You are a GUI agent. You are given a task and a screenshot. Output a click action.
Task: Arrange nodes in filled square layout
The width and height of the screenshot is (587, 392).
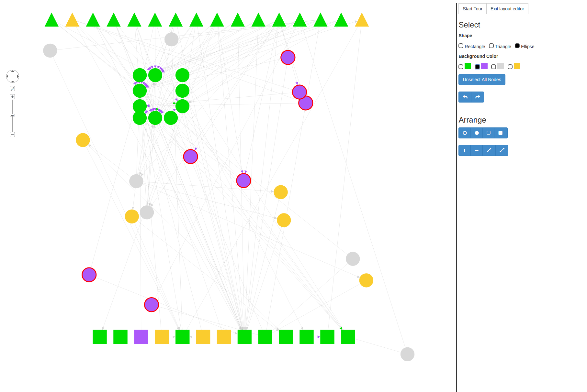(x=501, y=133)
